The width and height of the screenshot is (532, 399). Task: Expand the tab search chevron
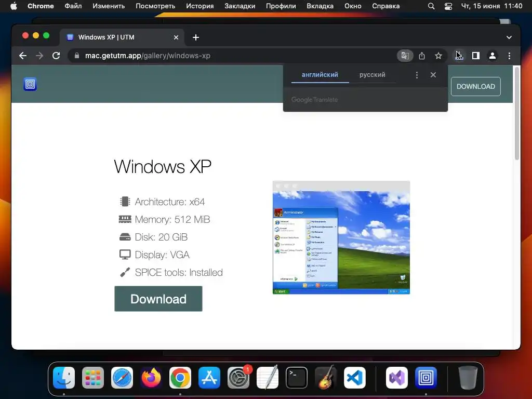pyautogui.click(x=509, y=37)
